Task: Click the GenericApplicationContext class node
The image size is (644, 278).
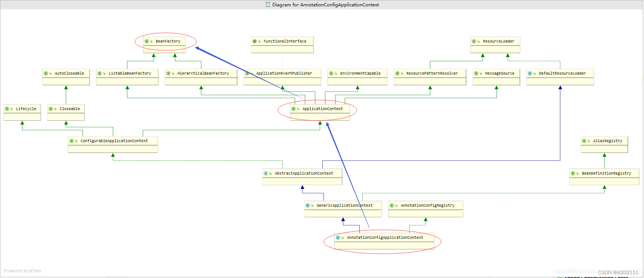Action: [343, 209]
